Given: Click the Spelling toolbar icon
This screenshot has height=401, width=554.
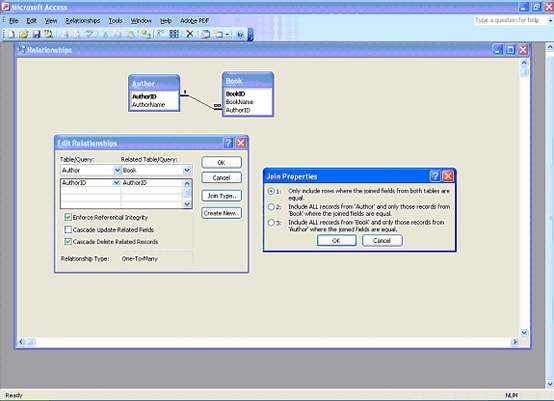Looking at the screenshot, I should coord(89,34).
